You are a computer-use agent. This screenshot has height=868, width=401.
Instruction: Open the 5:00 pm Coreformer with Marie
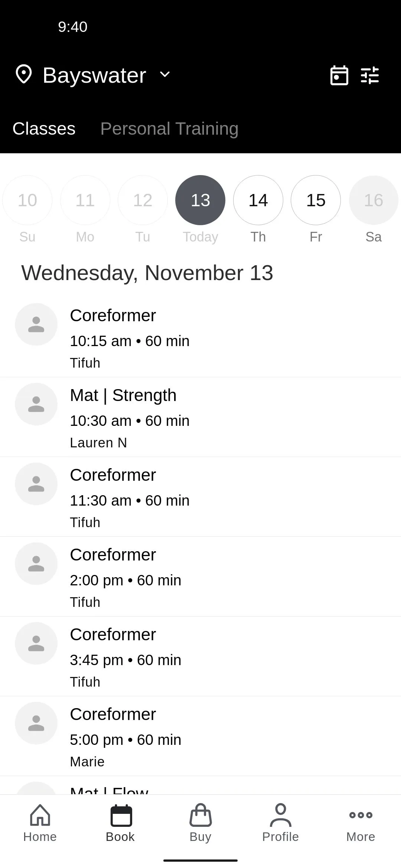(200, 736)
